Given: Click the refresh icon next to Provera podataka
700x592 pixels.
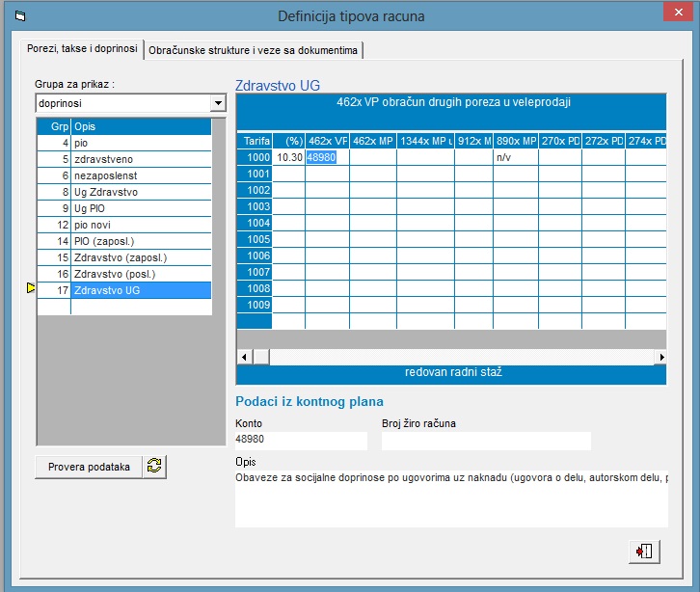Looking at the screenshot, I should point(154,467).
